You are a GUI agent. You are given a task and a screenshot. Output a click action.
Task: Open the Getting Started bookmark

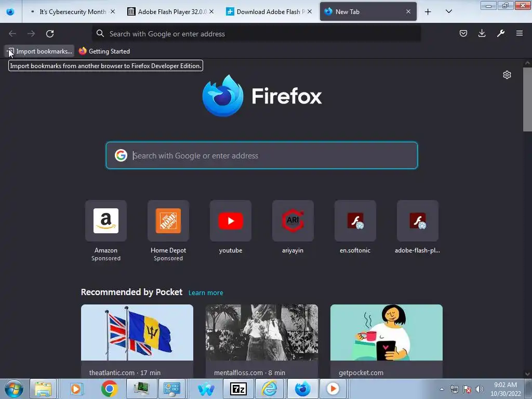click(104, 51)
